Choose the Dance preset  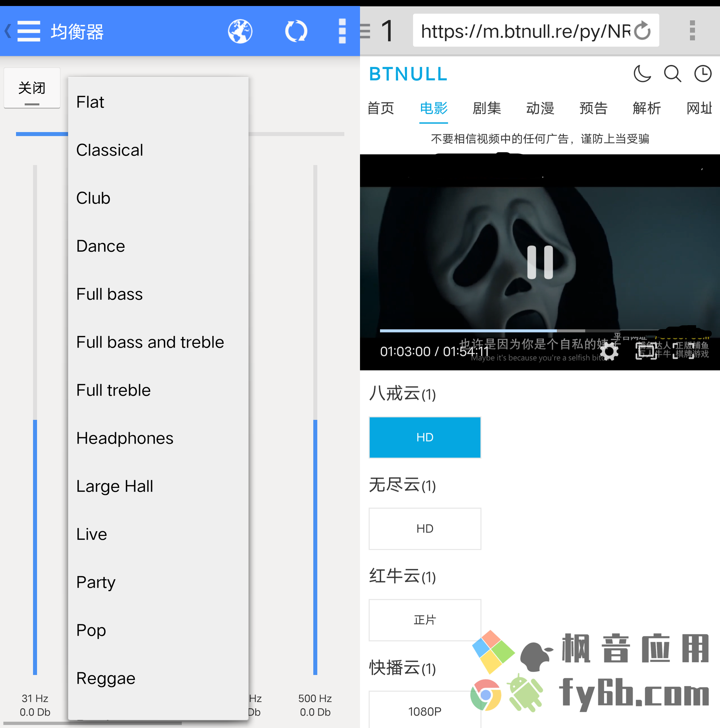(x=158, y=246)
